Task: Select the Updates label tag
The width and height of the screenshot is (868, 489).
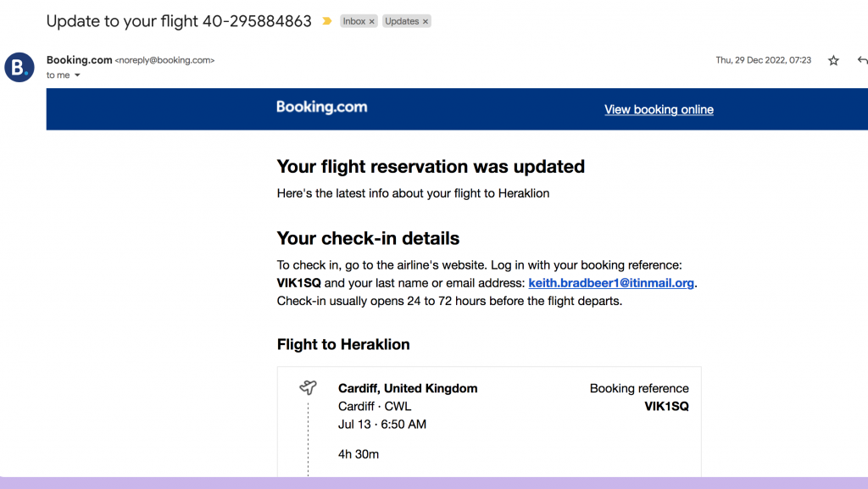Action: pyautogui.click(x=402, y=21)
